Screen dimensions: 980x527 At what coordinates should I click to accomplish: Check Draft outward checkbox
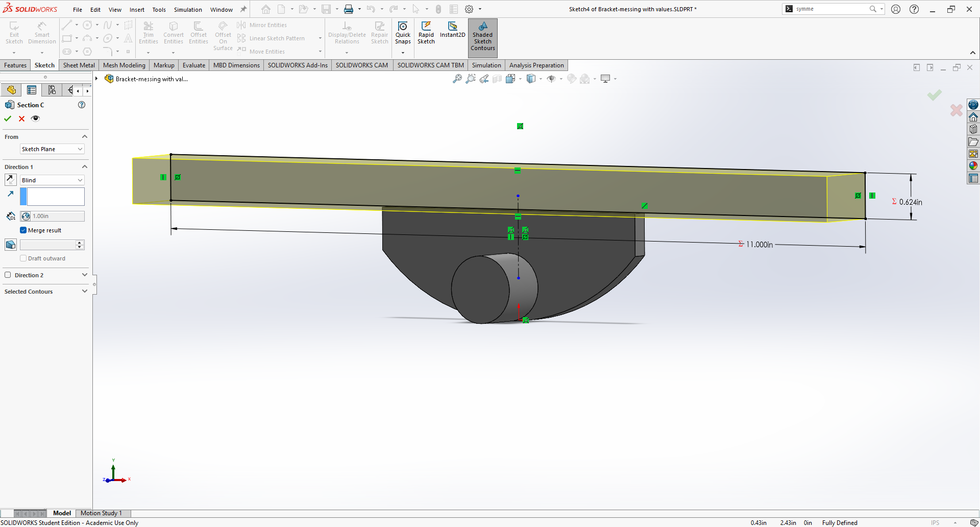coord(23,258)
